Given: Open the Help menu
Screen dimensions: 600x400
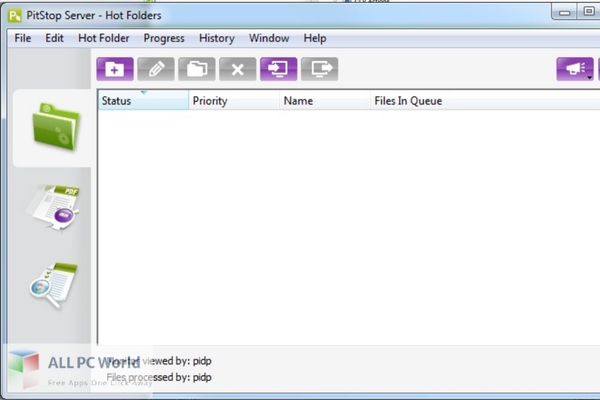Looking at the screenshot, I should click(315, 38).
